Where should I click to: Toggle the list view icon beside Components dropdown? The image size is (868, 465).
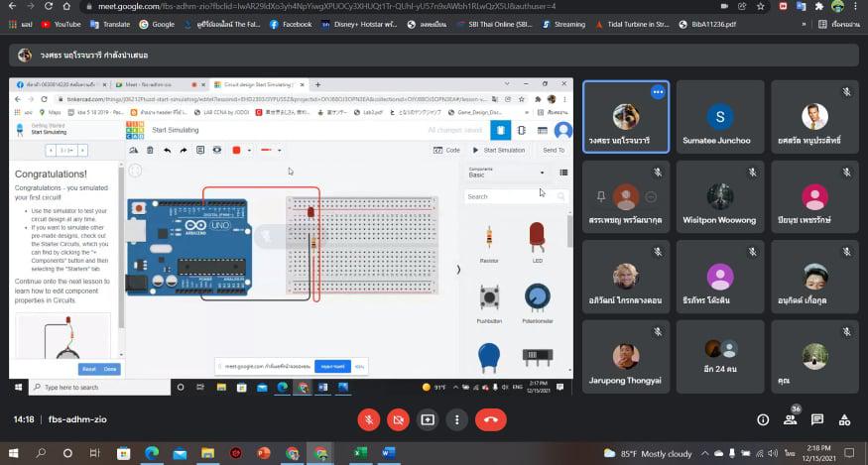563,173
